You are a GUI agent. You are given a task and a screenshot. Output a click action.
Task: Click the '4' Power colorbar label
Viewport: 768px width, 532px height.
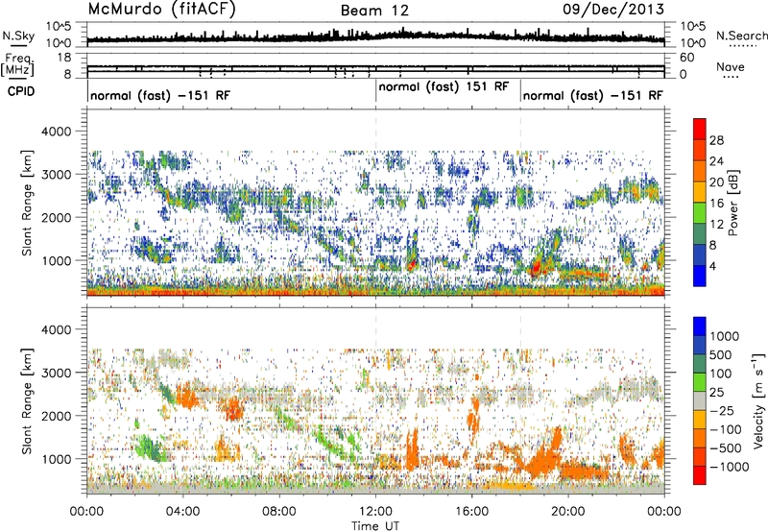coord(713,267)
